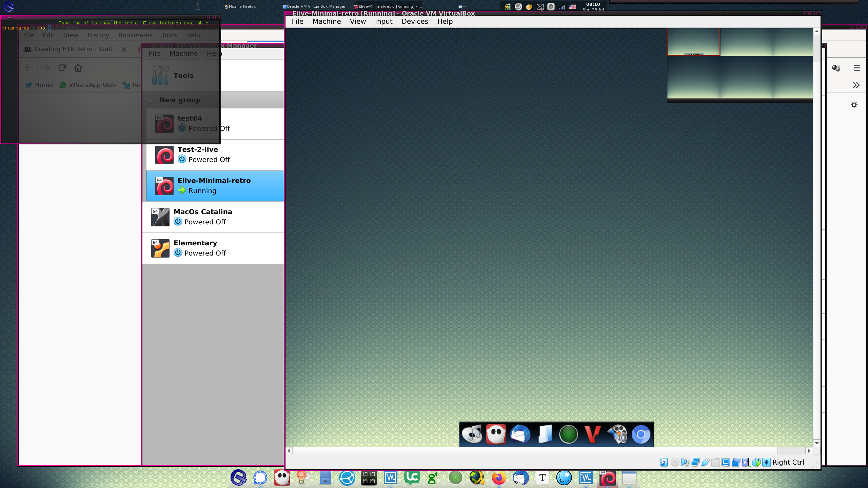Click the mouse integration indicator in VM status bar
This screenshot has height=488, width=868.
(756, 462)
